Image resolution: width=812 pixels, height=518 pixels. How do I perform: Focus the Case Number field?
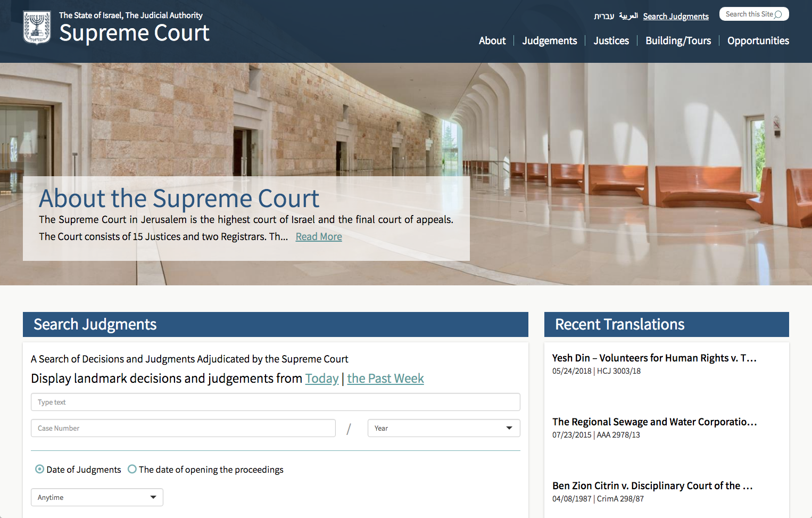click(183, 428)
